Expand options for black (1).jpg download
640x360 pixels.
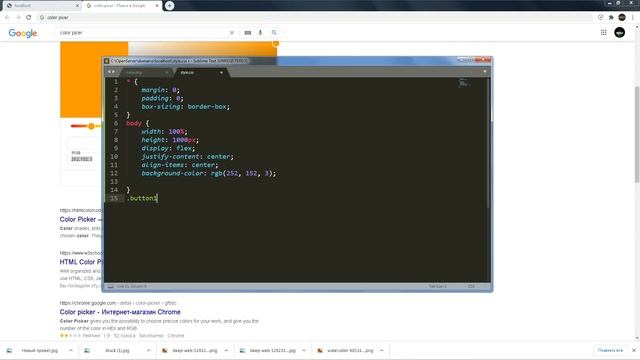coord(148,351)
